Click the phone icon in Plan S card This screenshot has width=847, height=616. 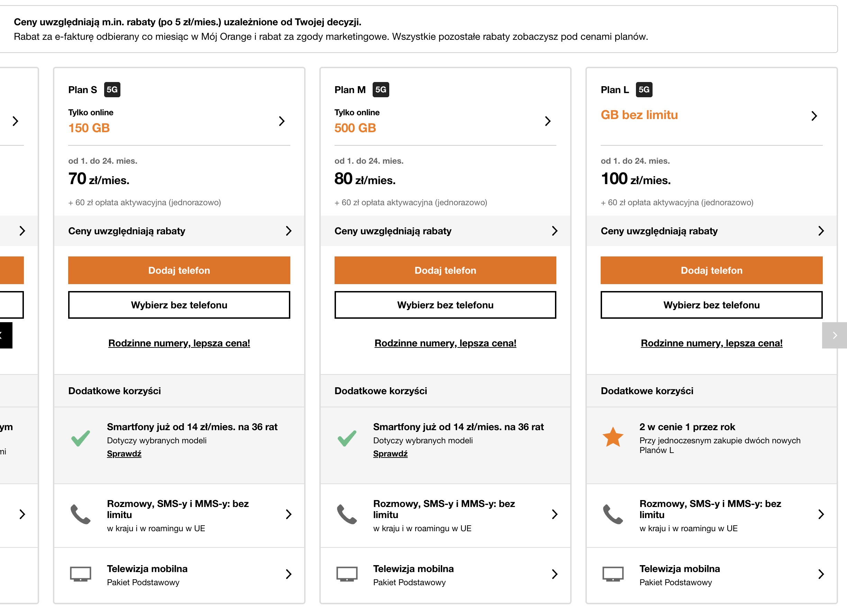pos(81,514)
